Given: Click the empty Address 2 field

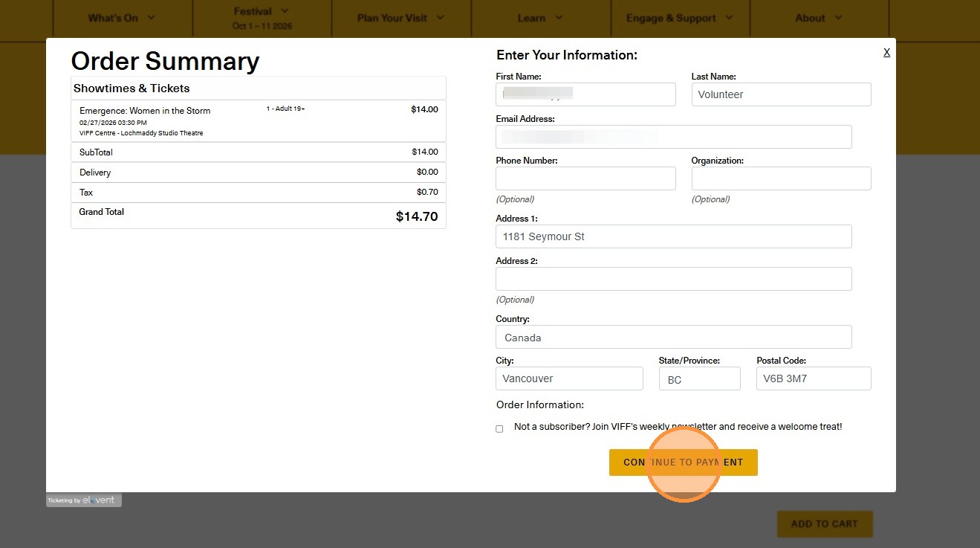Looking at the screenshot, I should (673, 279).
